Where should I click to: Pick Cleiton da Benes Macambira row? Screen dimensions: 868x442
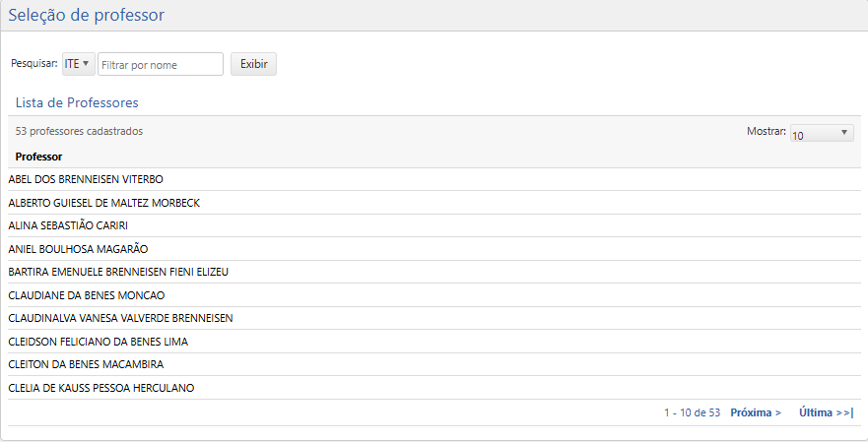pos(86,364)
